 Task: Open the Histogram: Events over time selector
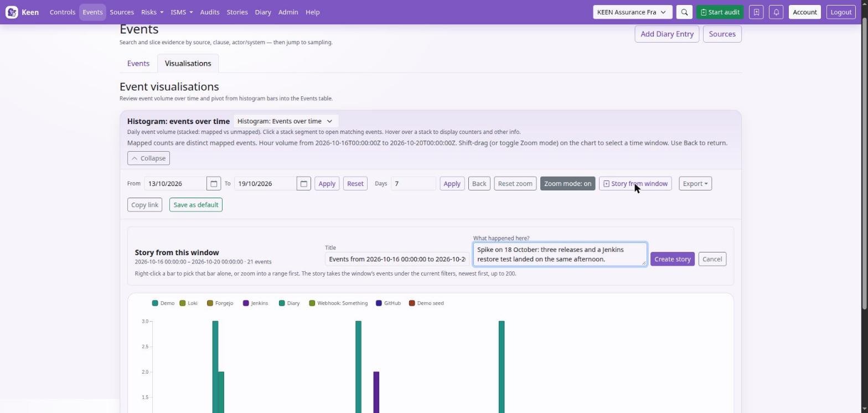pyautogui.click(x=286, y=121)
